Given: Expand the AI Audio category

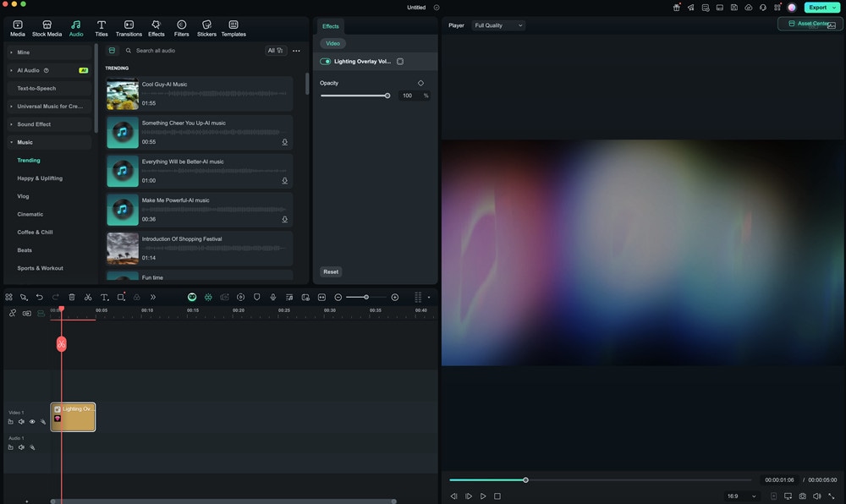Looking at the screenshot, I should click(x=50, y=70).
